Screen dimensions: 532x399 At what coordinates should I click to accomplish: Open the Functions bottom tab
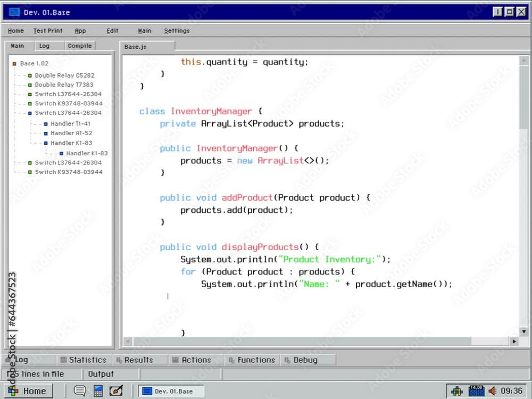coord(252,360)
